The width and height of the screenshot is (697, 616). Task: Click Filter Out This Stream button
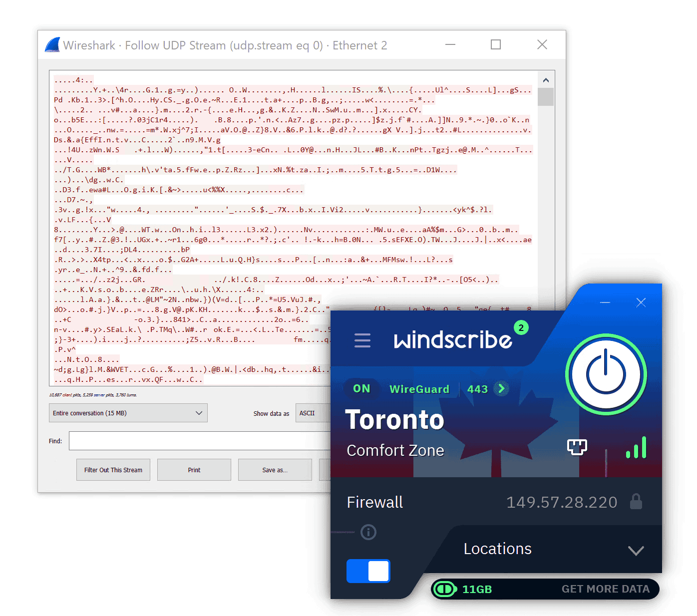113,470
